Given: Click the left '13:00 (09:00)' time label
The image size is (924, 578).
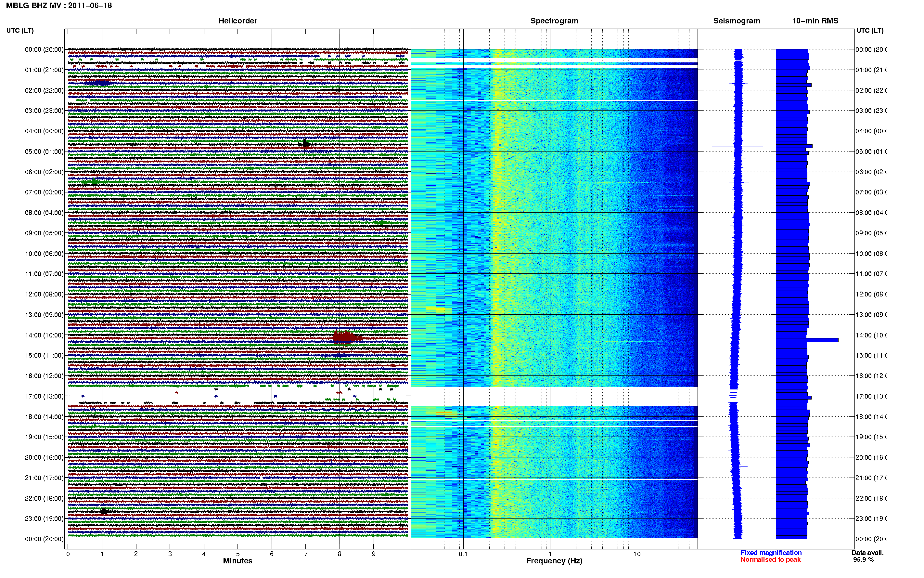Looking at the screenshot, I should click(44, 315).
